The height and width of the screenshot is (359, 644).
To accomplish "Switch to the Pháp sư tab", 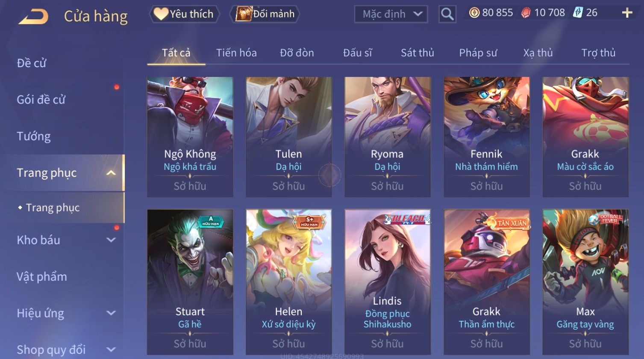I will point(478,53).
